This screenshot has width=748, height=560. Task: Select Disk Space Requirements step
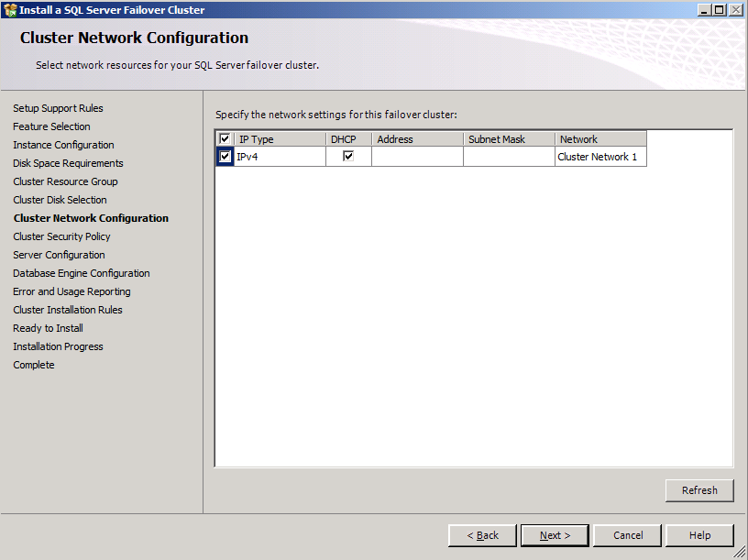68,163
